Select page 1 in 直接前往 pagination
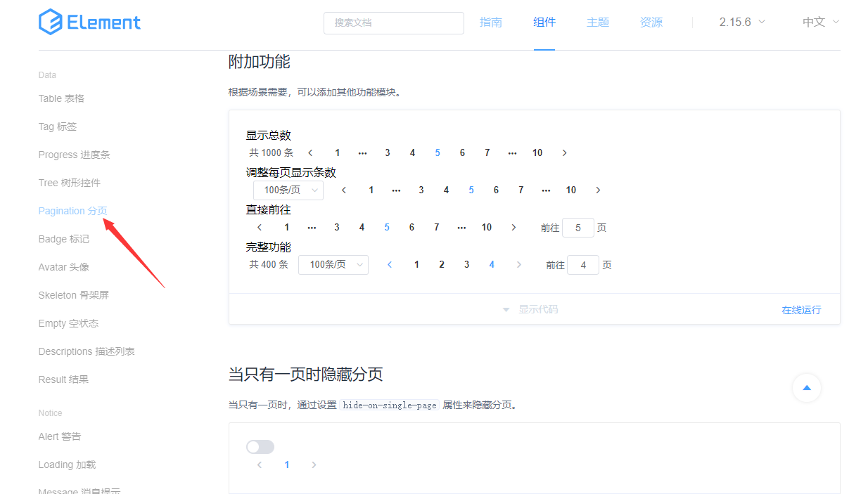 pos(286,227)
